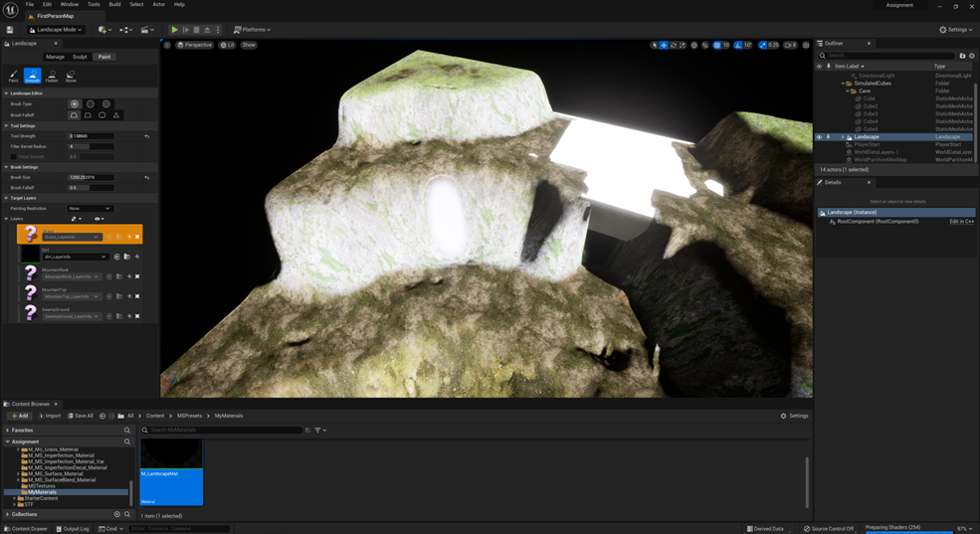Image resolution: width=980 pixels, height=534 pixels.
Task: Collapse the SimulatedCubes folder in Outliner
Action: point(843,84)
